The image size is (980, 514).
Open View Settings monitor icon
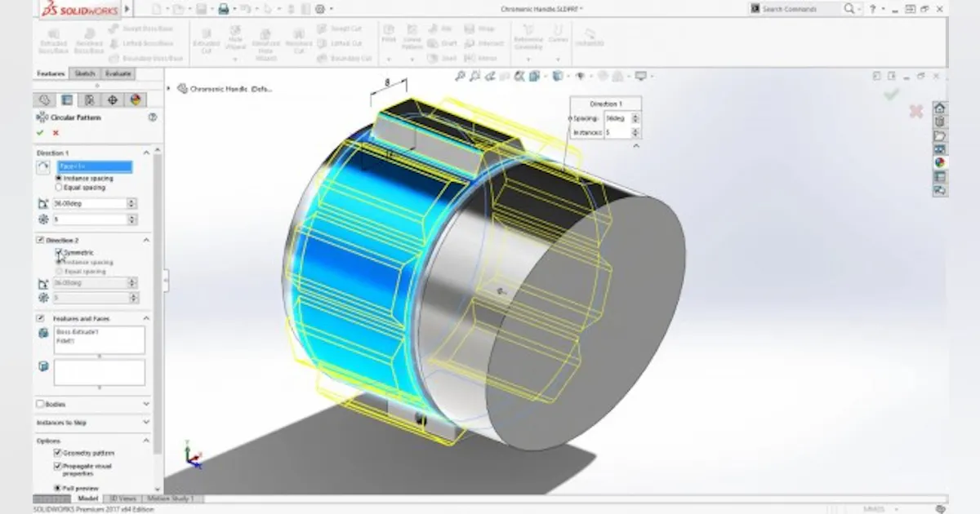point(641,76)
